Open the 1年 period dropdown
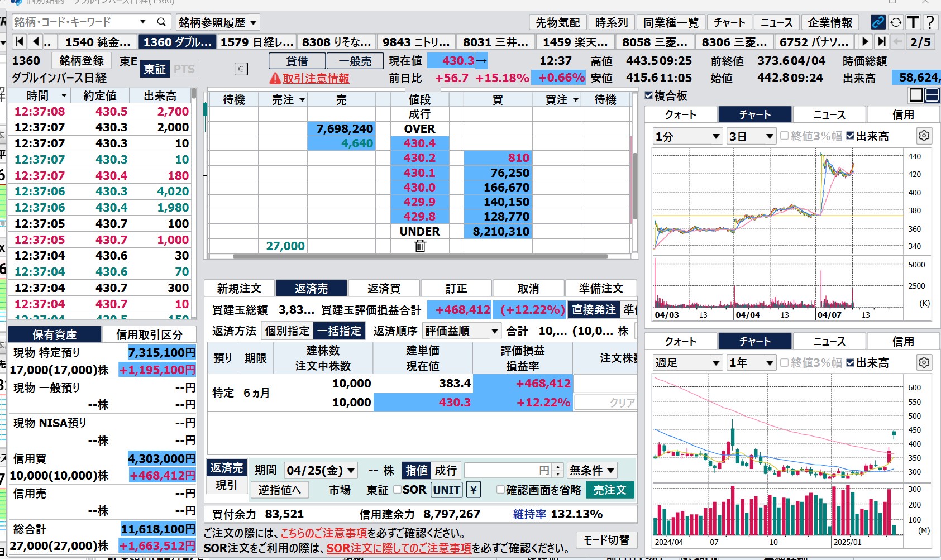941x560 pixels. pos(751,363)
